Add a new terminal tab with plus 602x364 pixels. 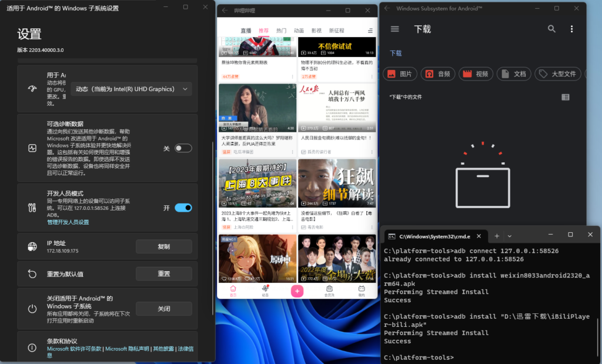coord(497,236)
